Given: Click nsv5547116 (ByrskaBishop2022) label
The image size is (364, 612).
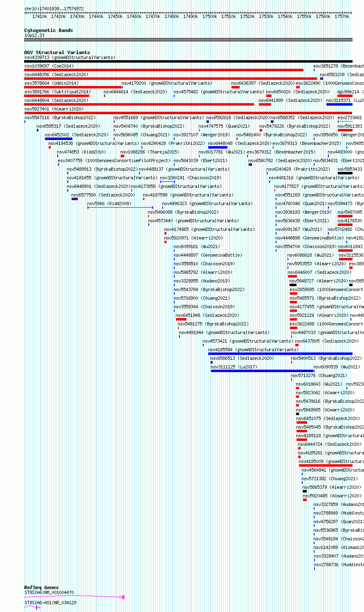Looking at the screenshot, I should (60, 117).
